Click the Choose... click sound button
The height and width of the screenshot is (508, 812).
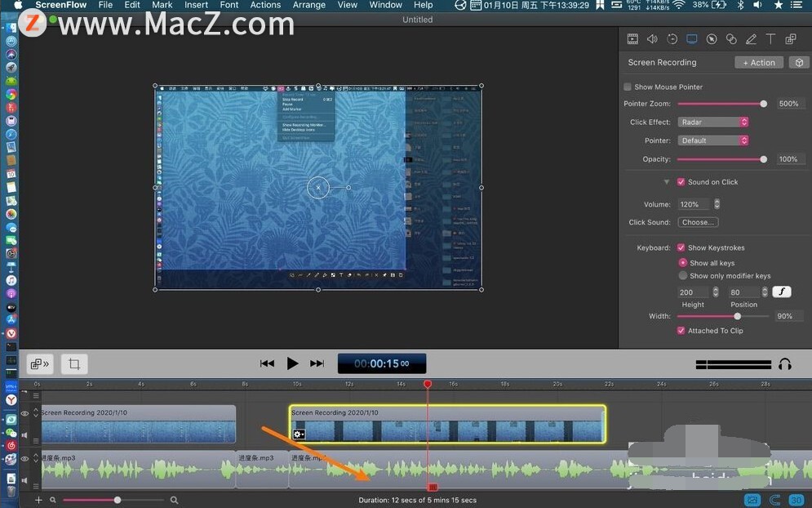[x=698, y=222]
